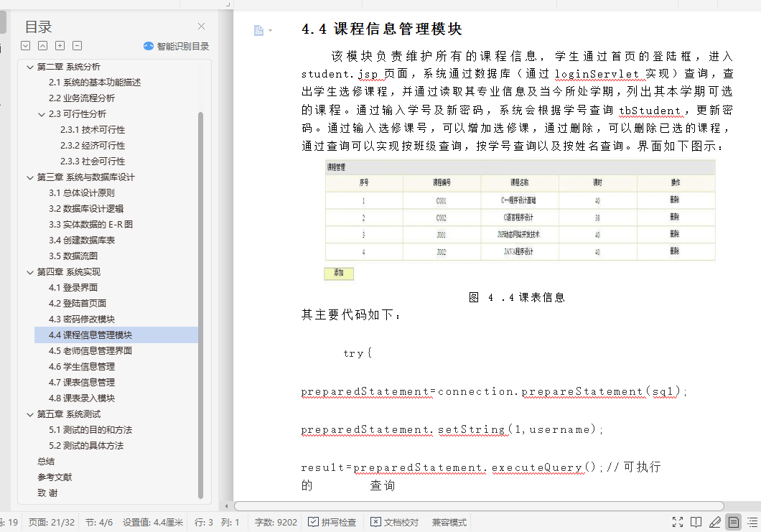Click the 智能识别目录 button

click(177, 46)
